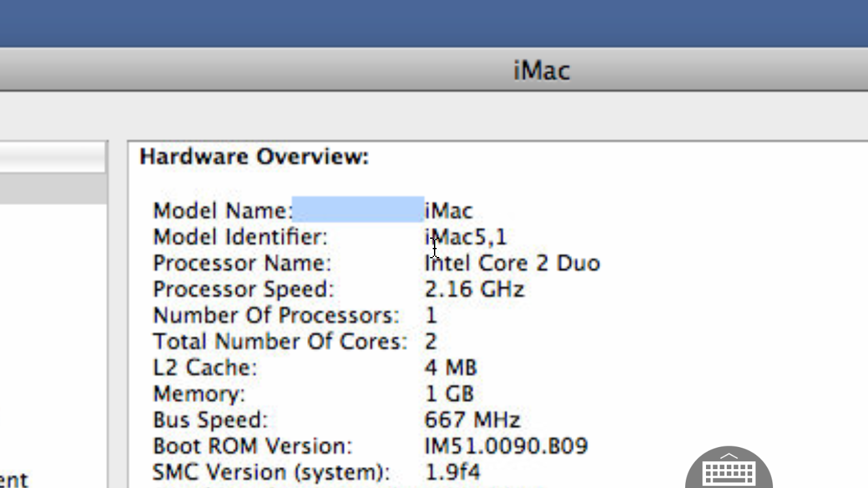Click the iMac model name value
Image resolution: width=868 pixels, height=488 pixels.
448,211
